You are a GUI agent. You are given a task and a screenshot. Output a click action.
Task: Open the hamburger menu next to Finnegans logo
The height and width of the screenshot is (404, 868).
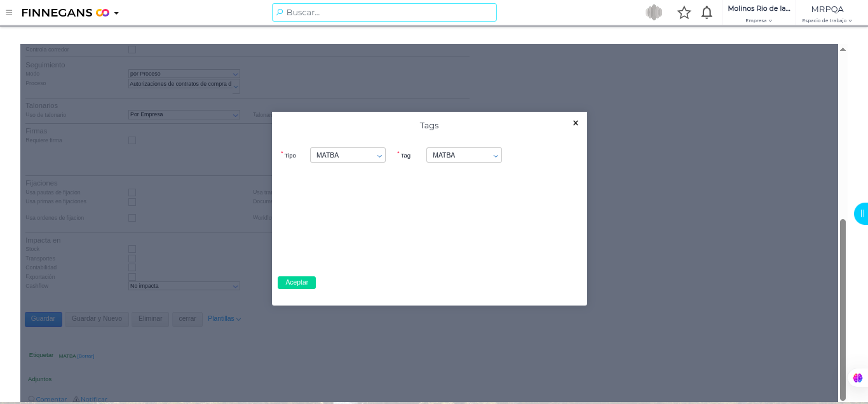point(9,12)
